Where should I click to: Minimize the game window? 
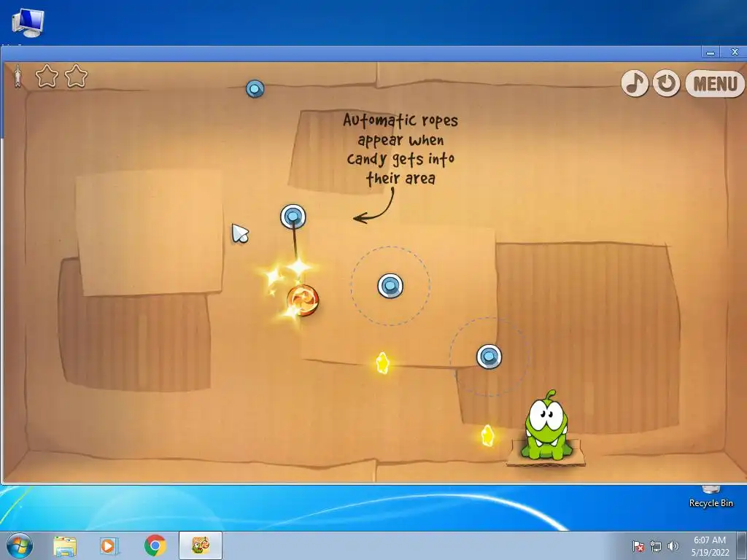coord(711,52)
